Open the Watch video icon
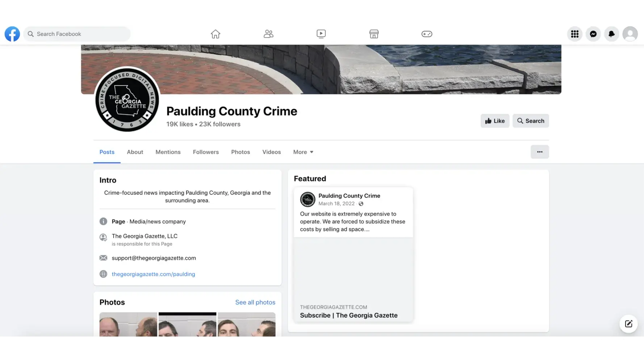644x362 pixels. (321, 34)
